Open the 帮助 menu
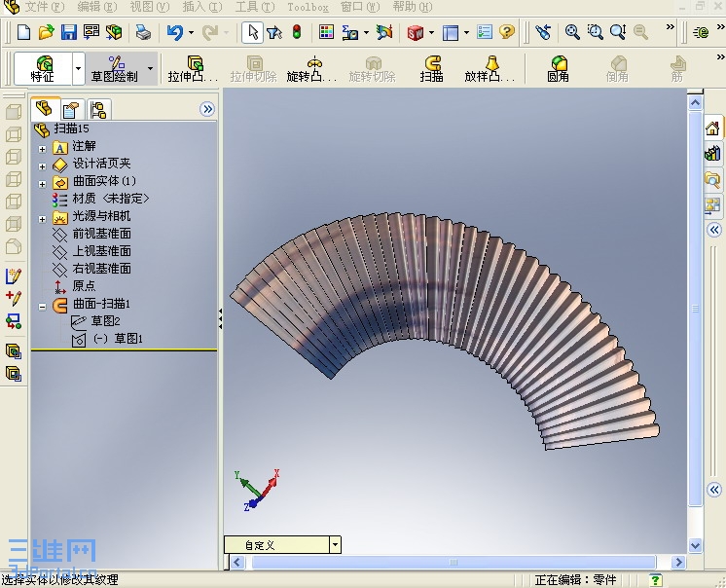This screenshot has width=726, height=588. (413, 7)
